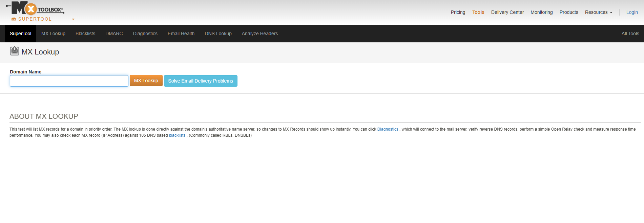This screenshot has height=223, width=644.
Task: Select the Email Health tab
Action: 181,34
